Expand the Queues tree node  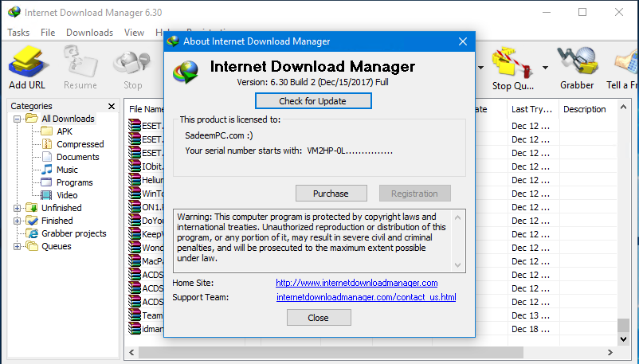[x=17, y=247]
